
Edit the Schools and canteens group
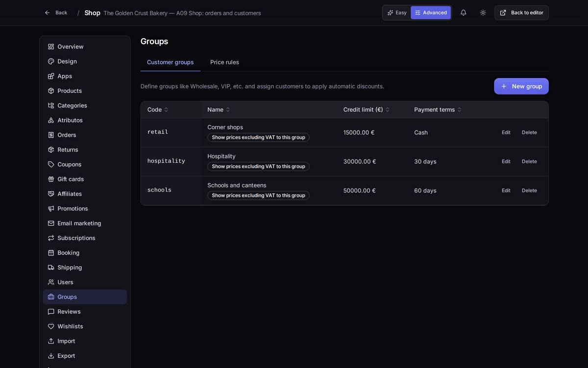coord(506,190)
